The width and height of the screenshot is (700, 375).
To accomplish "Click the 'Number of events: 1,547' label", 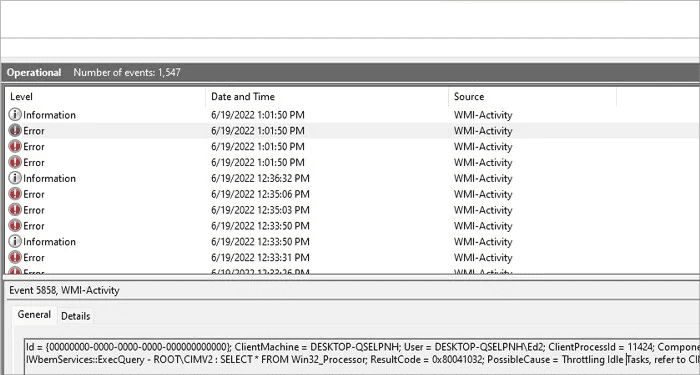I will [127, 72].
